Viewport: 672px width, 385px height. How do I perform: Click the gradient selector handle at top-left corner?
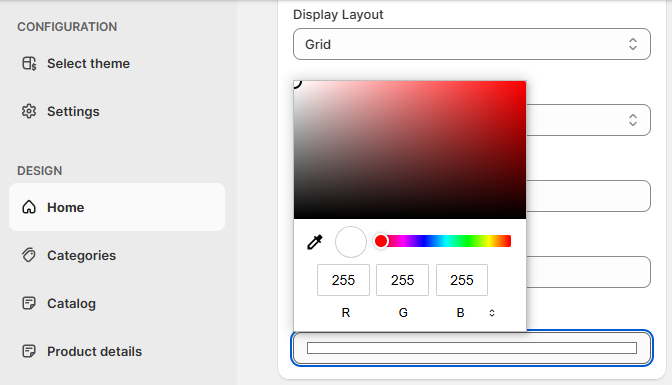tap(296, 83)
